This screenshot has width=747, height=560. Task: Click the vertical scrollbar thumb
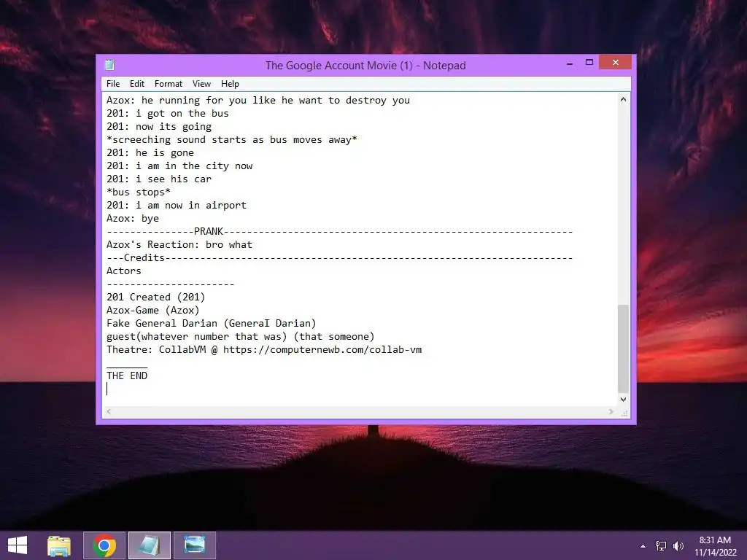tap(623, 348)
